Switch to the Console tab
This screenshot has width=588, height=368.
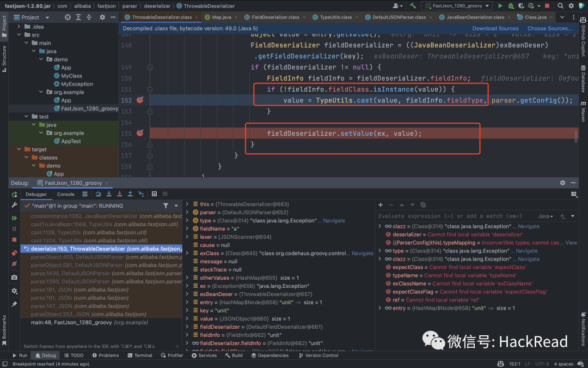[65, 194]
